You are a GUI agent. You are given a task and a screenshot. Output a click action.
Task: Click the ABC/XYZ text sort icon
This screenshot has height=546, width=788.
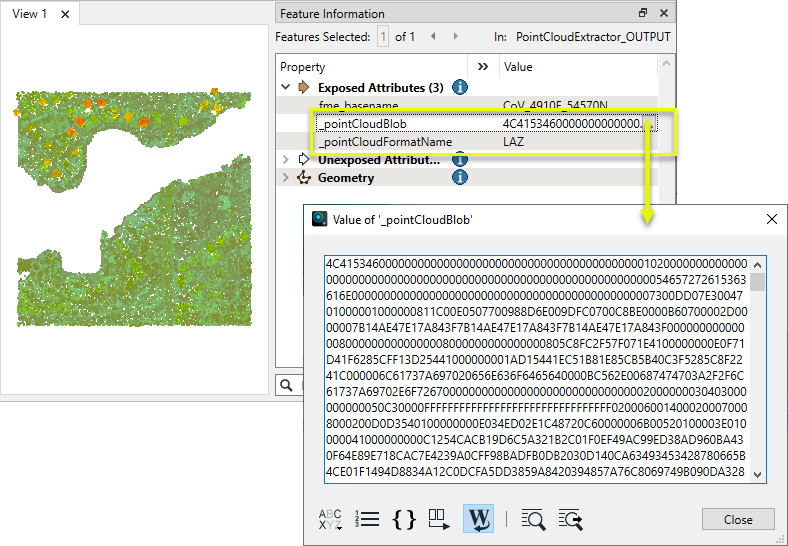(330, 519)
